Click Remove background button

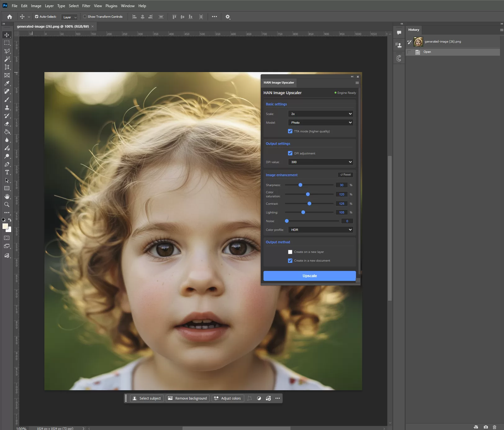click(188, 398)
